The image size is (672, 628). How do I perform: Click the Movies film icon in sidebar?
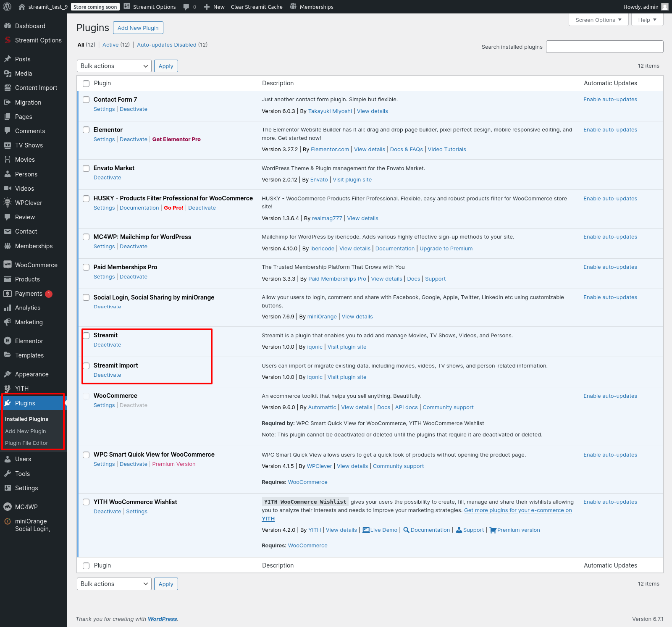point(8,160)
